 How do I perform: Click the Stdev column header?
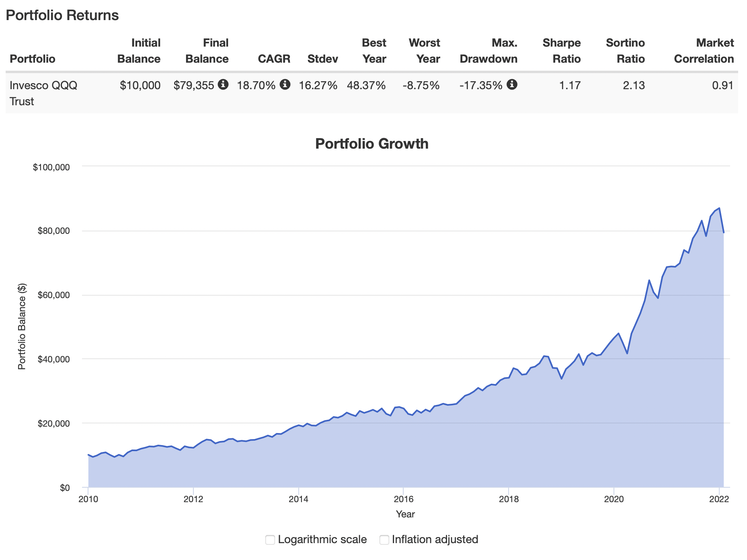(323, 59)
